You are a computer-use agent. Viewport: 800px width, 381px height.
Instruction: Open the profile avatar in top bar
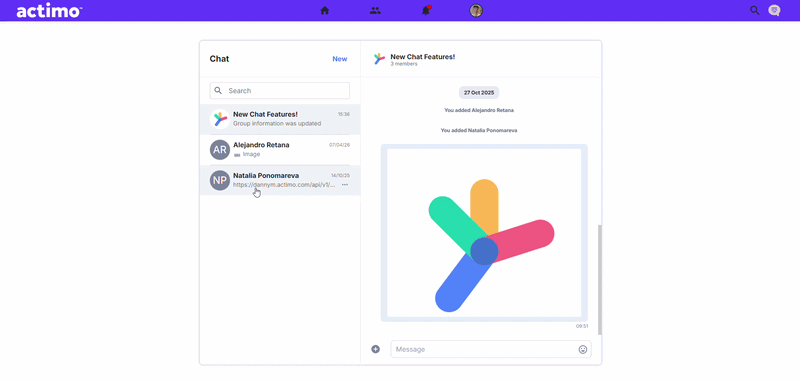pyautogui.click(x=476, y=10)
